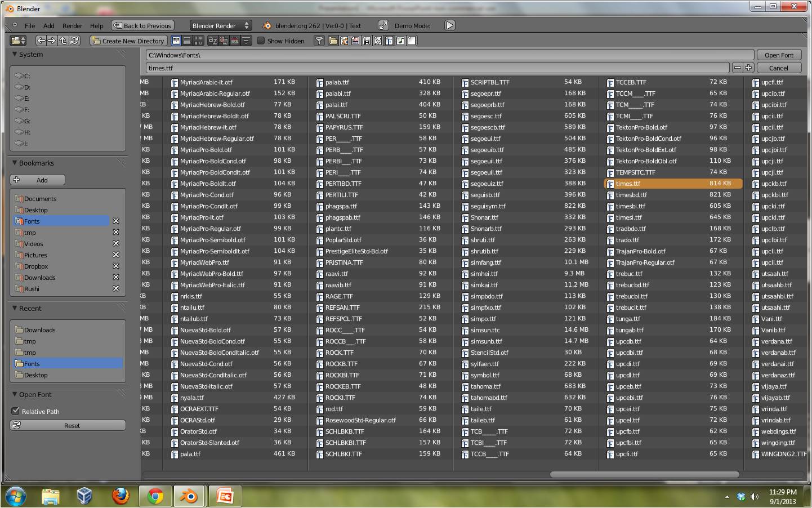Sort files by extension
This screenshot has width=812, height=508.
tap(224, 41)
